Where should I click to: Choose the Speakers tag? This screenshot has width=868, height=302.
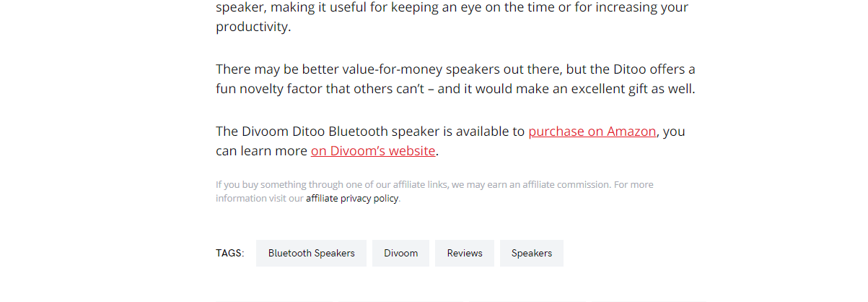coord(531,254)
